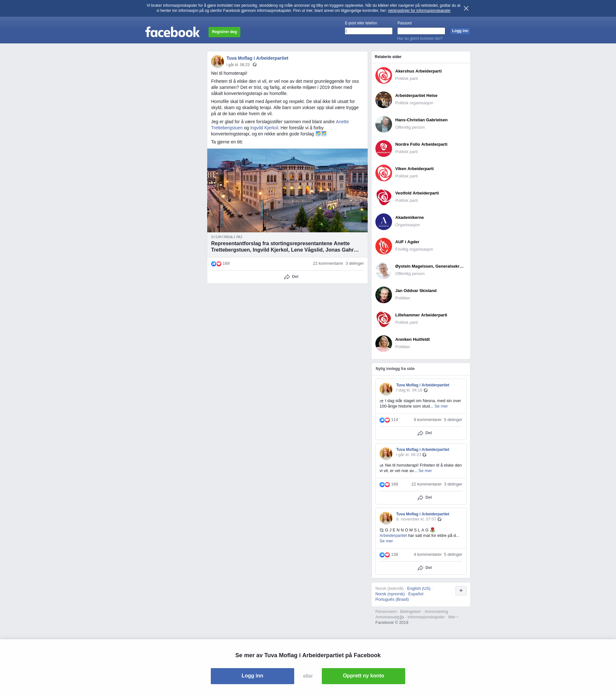Open Ingvild Kjerkol mention link
This screenshot has width=616, height=697.
point(264,128)
